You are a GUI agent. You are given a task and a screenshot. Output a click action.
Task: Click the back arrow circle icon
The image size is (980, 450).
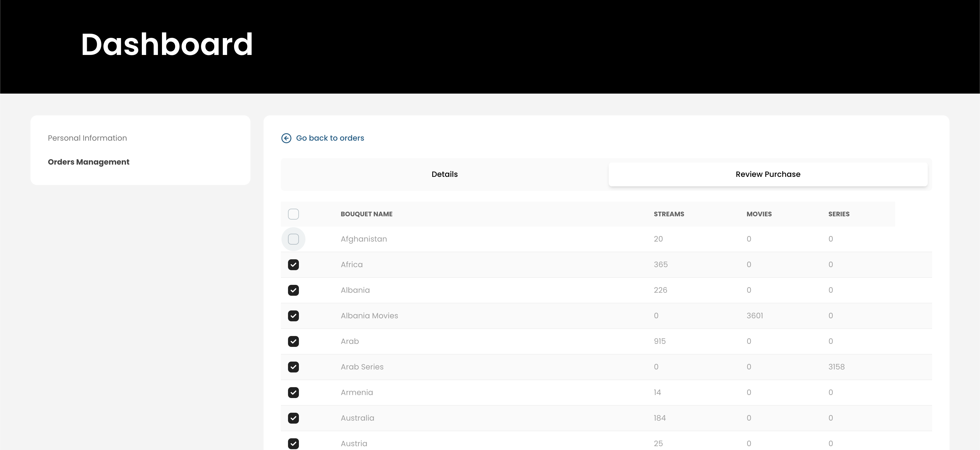click(286, 138)
